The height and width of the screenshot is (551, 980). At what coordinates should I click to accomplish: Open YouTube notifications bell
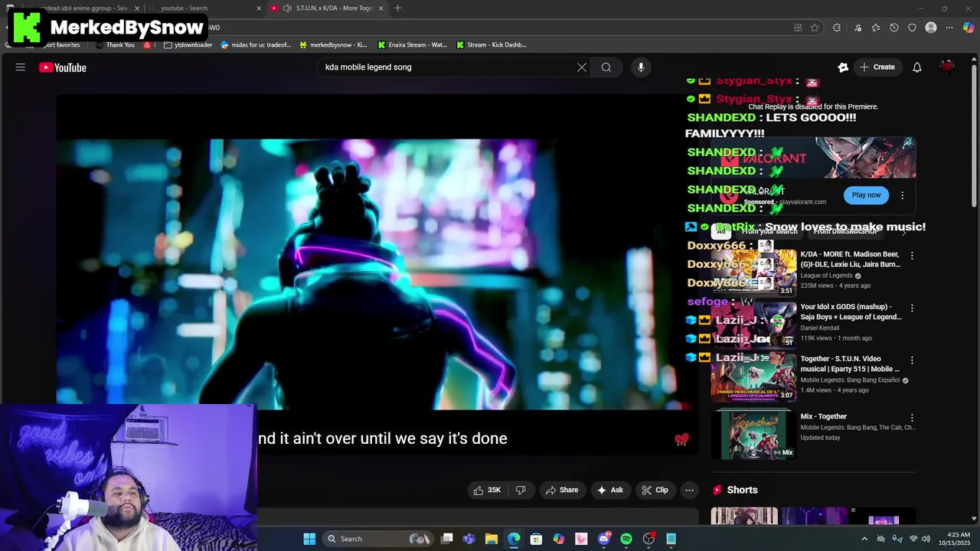coord(917,67)
